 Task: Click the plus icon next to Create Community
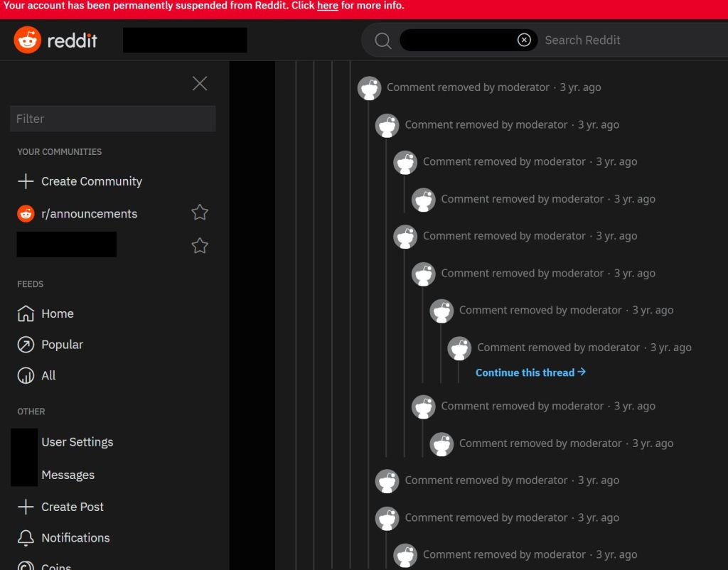point(26,181)
